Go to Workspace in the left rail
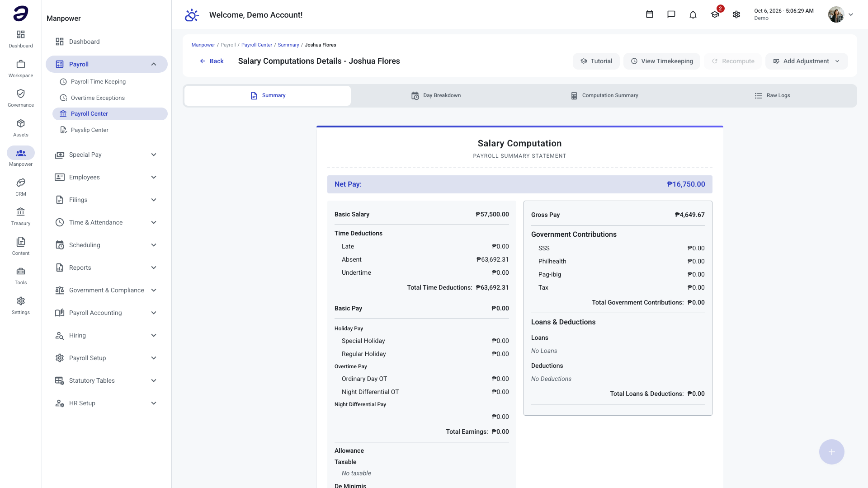The image size is (868, 488). (21, 69)
